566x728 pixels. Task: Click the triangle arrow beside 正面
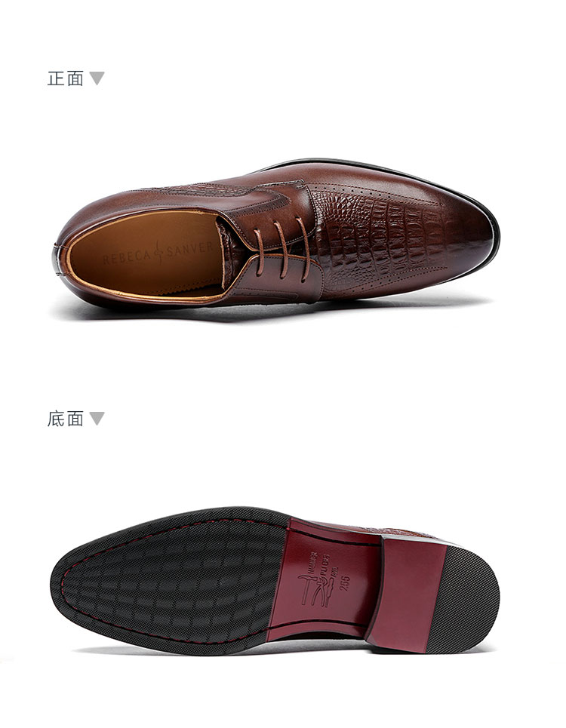click(97, 78)
